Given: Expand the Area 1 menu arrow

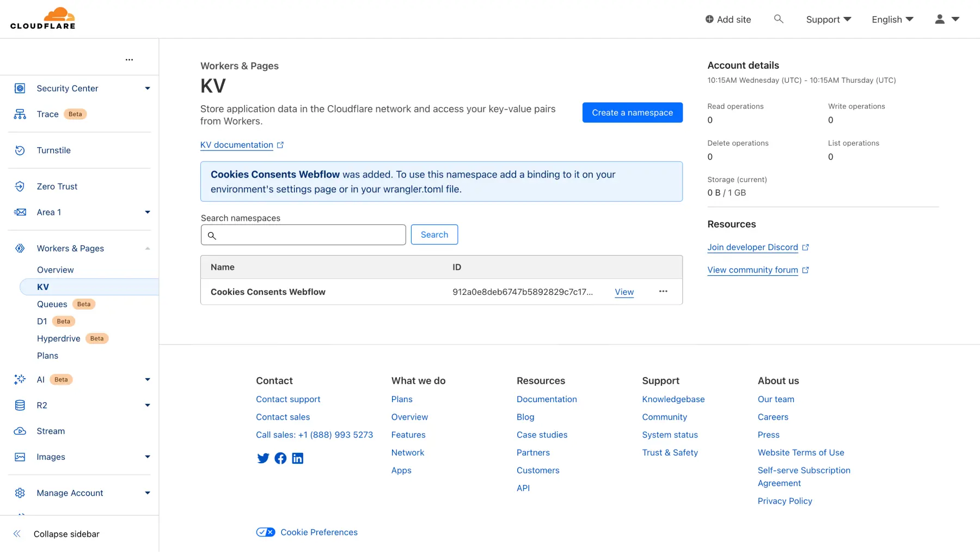Looking at the screenshot, I should tap(148, 212).
